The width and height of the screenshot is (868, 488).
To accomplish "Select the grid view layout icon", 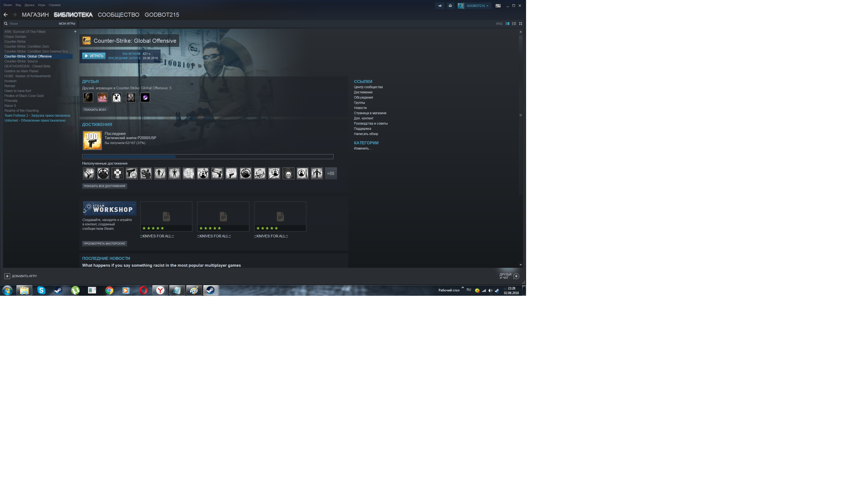I will (x=520, y=24).
